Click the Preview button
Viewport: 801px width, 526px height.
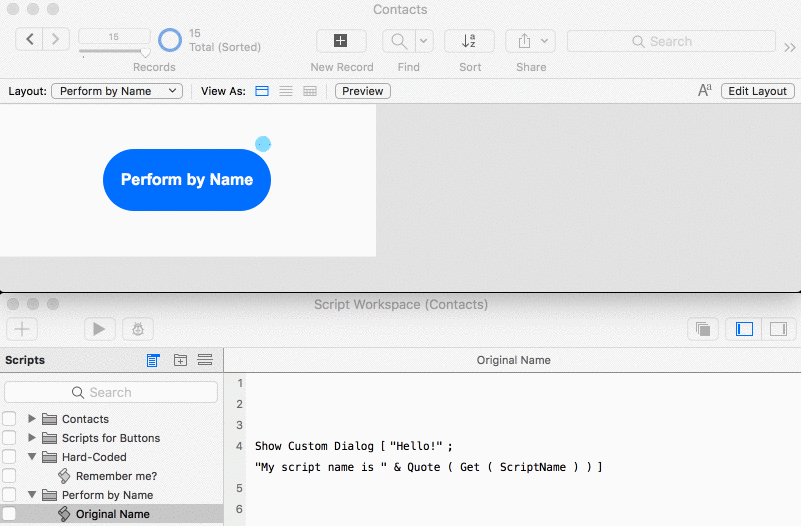[x=362, y=91]
